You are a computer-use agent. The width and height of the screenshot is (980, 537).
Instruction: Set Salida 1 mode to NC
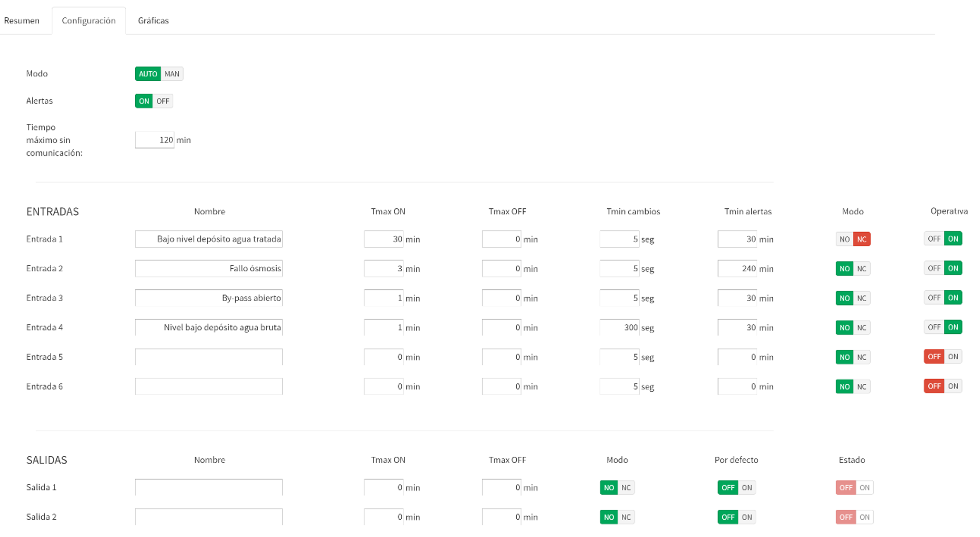pyautogui.click(x=626, y=488)
